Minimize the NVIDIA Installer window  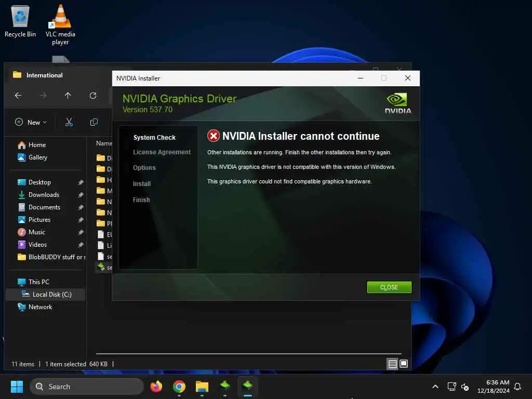361,78
